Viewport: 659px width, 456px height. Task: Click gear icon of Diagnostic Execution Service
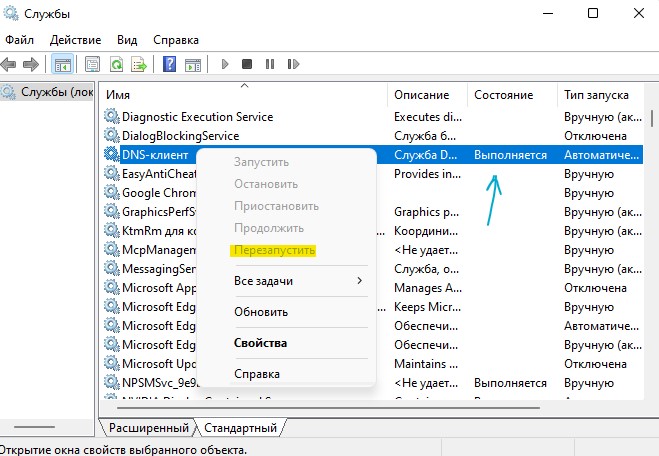112,116
